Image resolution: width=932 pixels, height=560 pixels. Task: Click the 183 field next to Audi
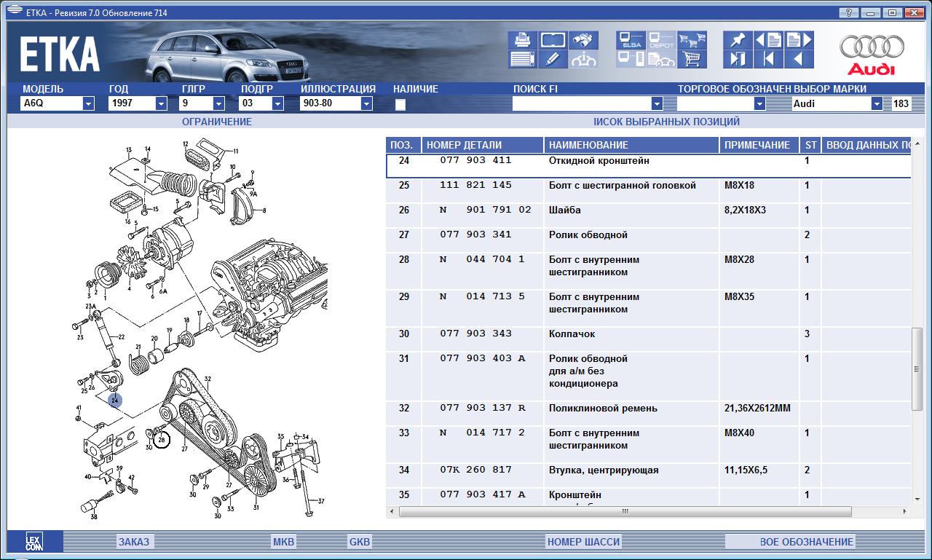coord(901,104)
